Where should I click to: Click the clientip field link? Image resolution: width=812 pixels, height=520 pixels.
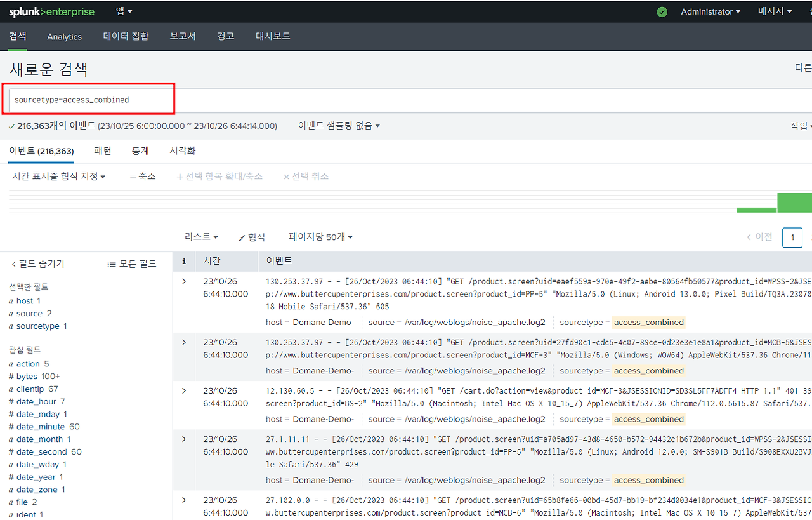click(30, 389)
